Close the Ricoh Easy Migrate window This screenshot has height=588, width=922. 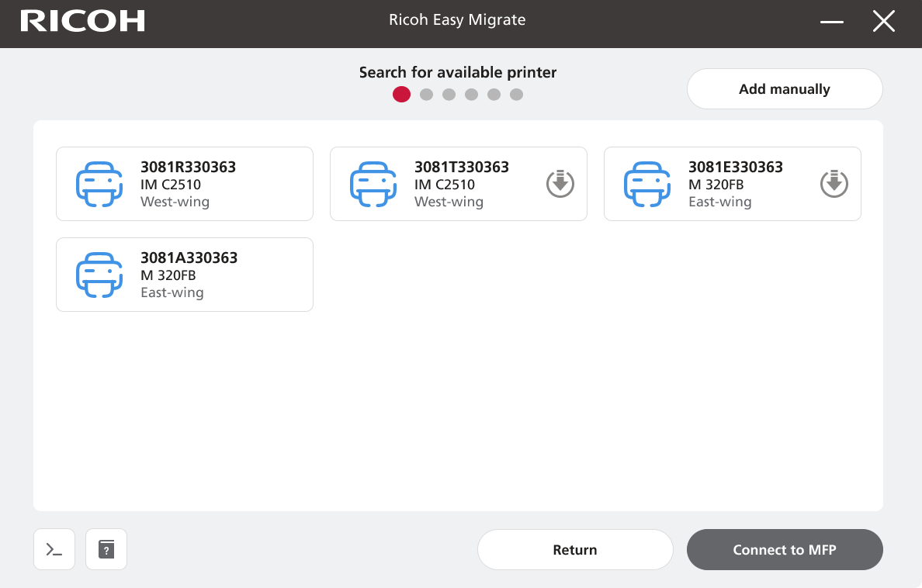(884, 22)
